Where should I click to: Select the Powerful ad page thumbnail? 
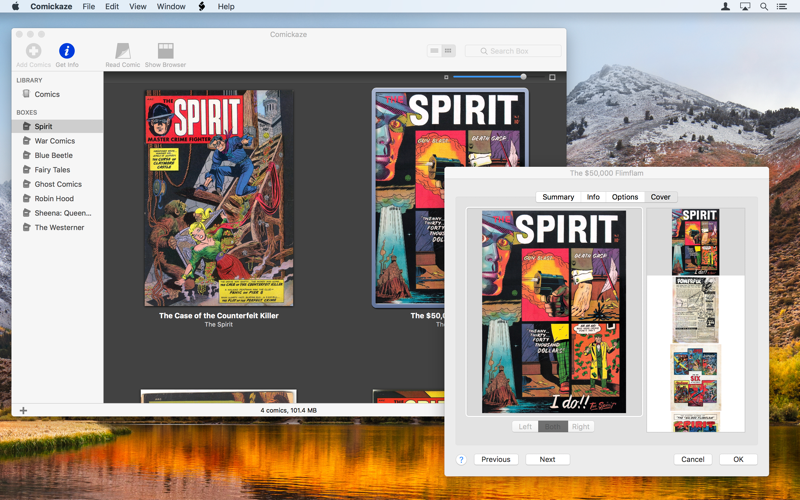click(695, 310)
